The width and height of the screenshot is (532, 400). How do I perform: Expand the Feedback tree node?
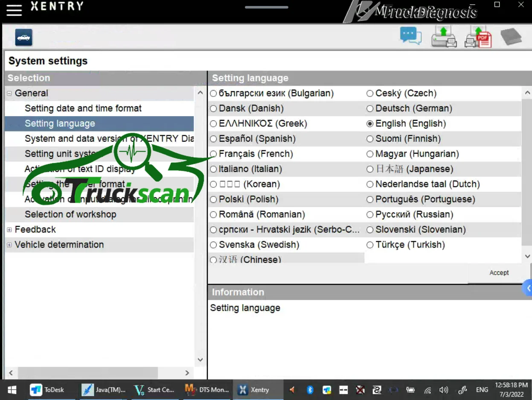[9, 230]
